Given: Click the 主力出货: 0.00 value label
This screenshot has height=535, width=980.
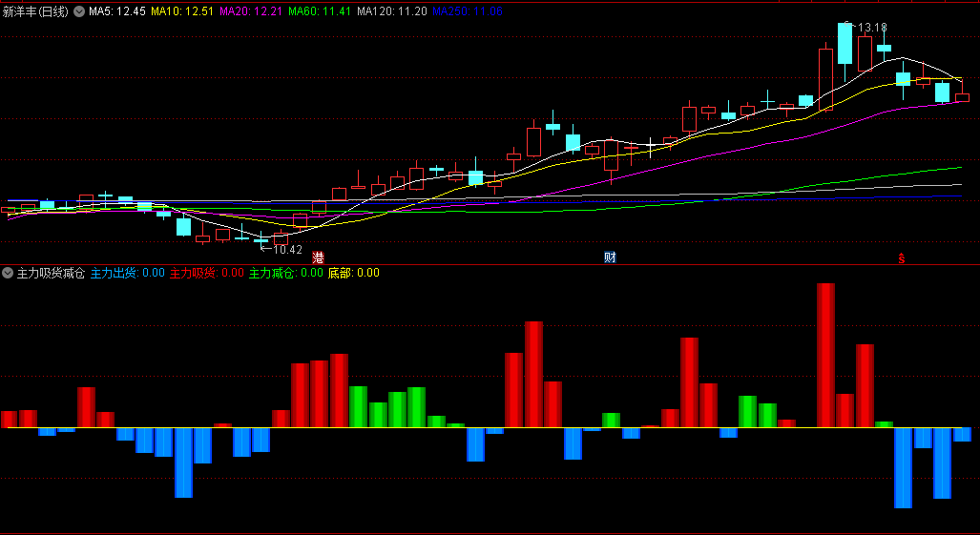Looking at the screenshot, I should pyautogui.click(x=128, y=273).
